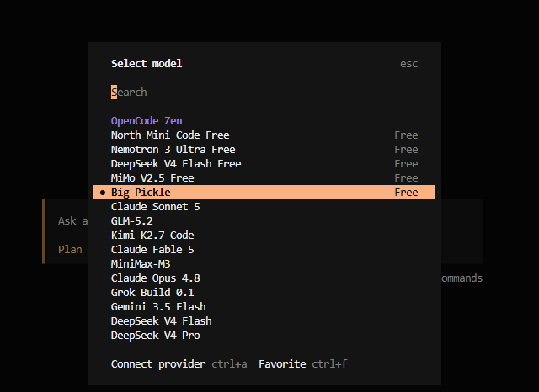Select DeepSeek V4 Pro model
Image resolution: width=539 pixels, height=392 pixels.
tap(264, 336)
